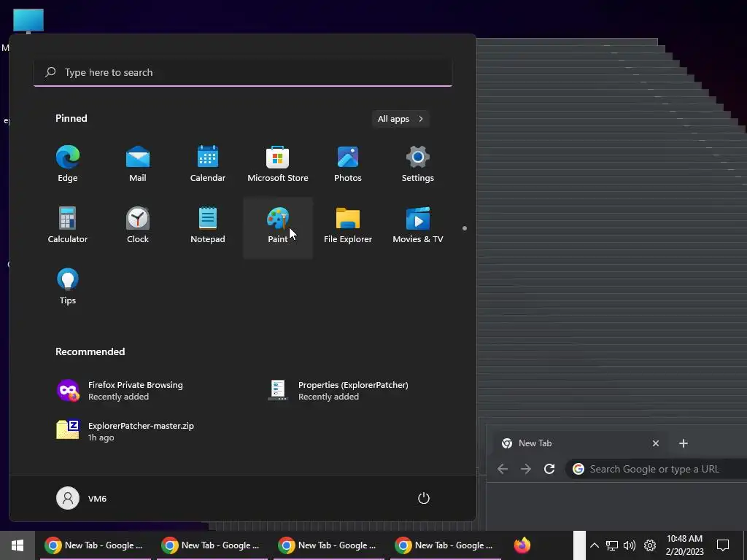747x560 pixels.
Task: Click the pinned apps page indicator dot
Action: coord(465,228)
